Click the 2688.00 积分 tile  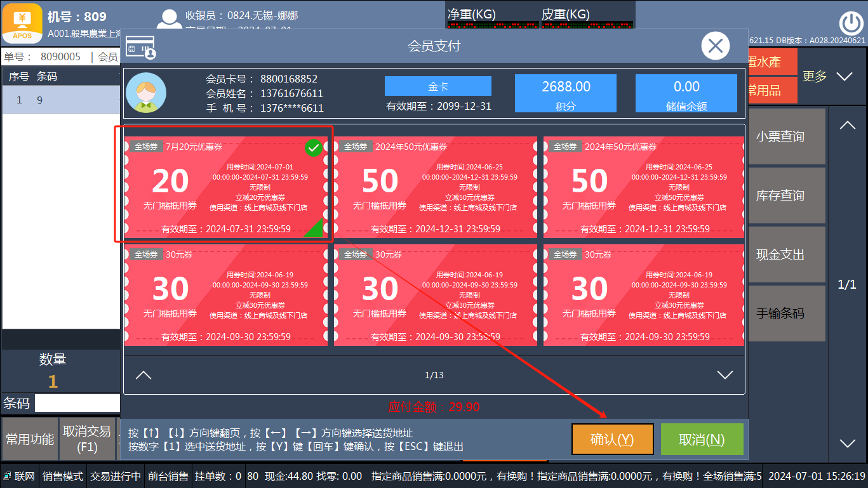pyautogui.click(x=565, y=93)
